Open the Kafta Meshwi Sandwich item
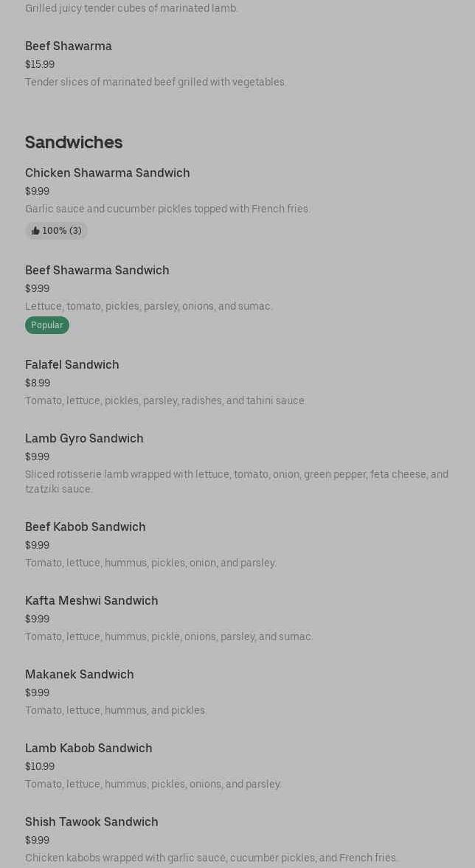 tap(91, 601)
